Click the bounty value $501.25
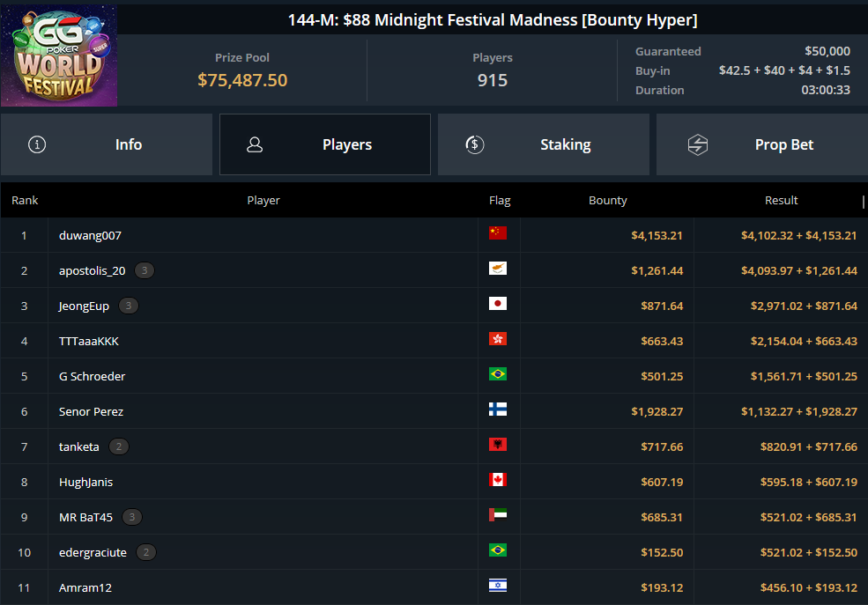868x605 pixels. click(662, 377)
